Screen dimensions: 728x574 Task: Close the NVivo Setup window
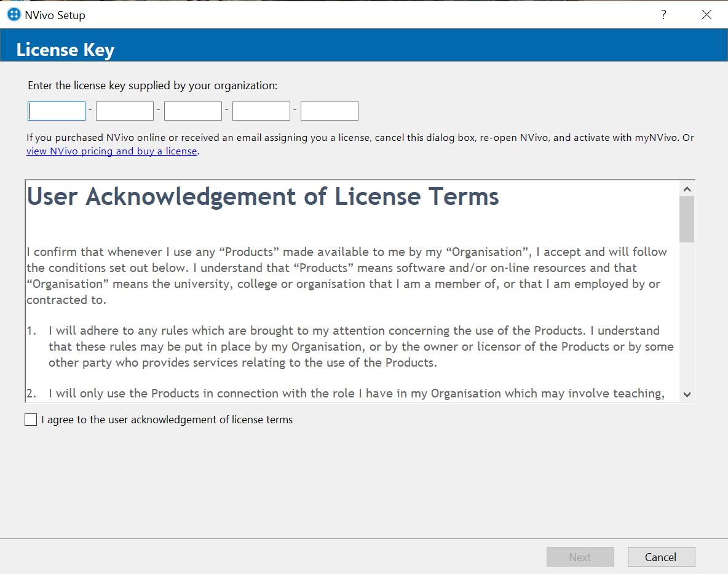(x=706, y=15)
